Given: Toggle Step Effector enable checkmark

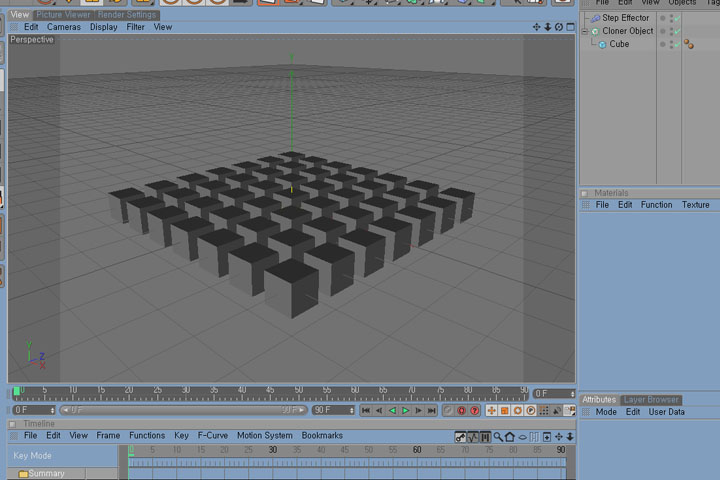Looking at the screenshot, I should 678,18.
